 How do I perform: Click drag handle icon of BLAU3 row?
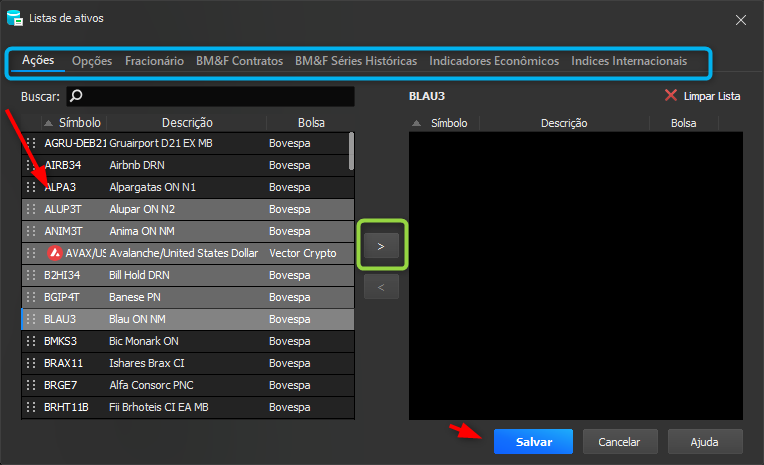point(31,319)
